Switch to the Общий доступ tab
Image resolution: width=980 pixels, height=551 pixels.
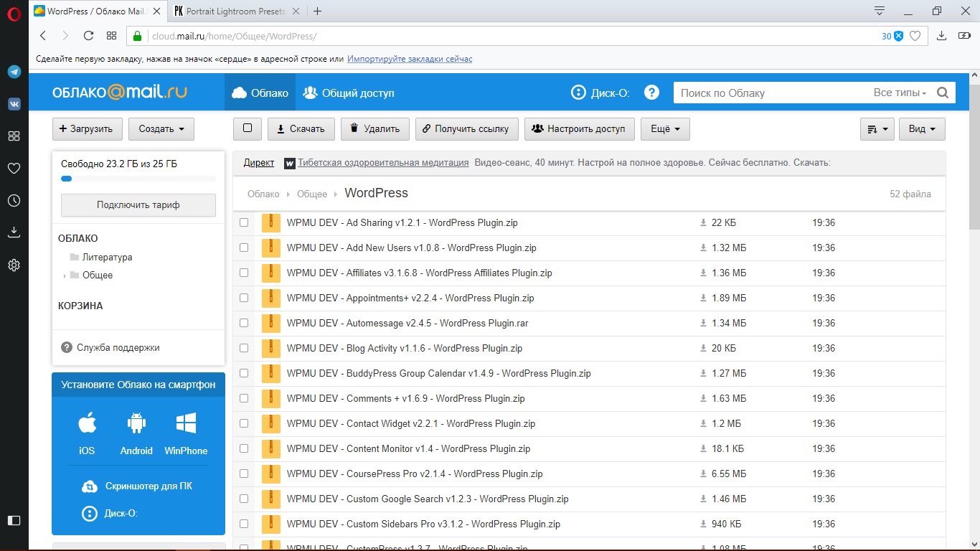[x=349, y=93]
